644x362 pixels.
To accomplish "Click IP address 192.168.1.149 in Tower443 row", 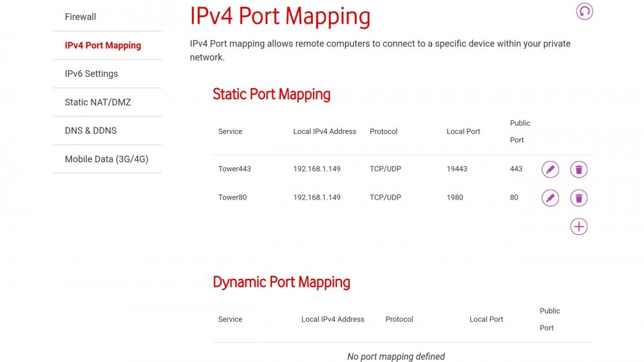I will coord(317,169).
